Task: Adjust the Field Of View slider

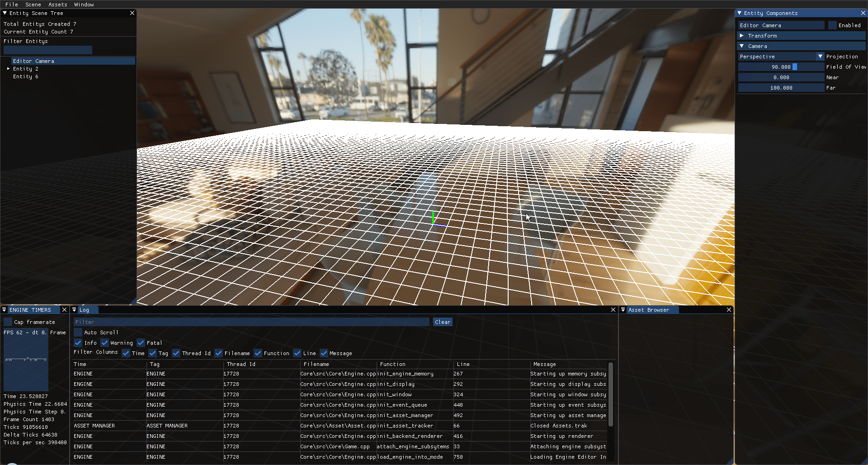Action: click(x=781, y=67)
